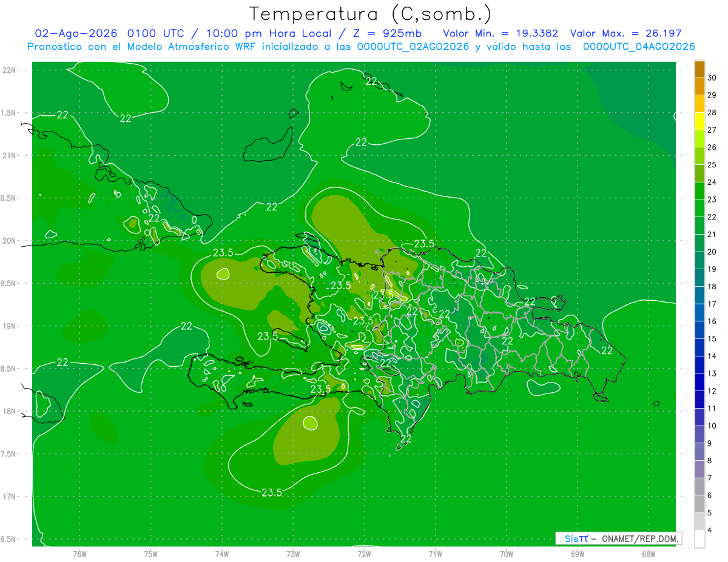Click the '76W' longitude axis label
This screenshot has width=728, height=562.
pyautogui.click(x=79, y=554)
